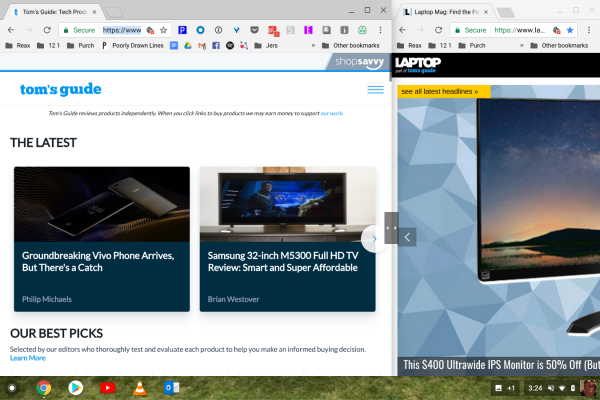Click the blue star in the Laptop Mag window
This screenshot has height=400, width=600.
[570, 30]
